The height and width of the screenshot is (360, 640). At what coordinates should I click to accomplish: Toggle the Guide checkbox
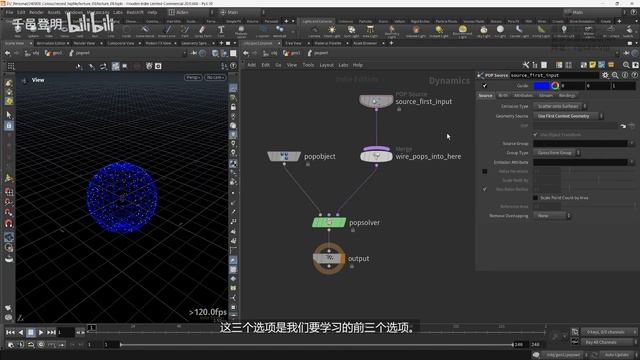pyautogui.click(x=484, y=86)
